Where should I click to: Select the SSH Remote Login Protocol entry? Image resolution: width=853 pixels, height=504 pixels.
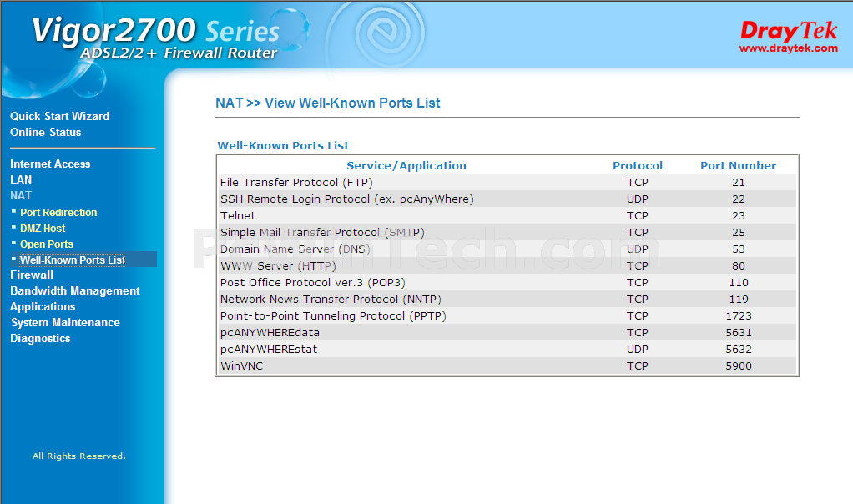pyautogui.click(x=347, y=199)
